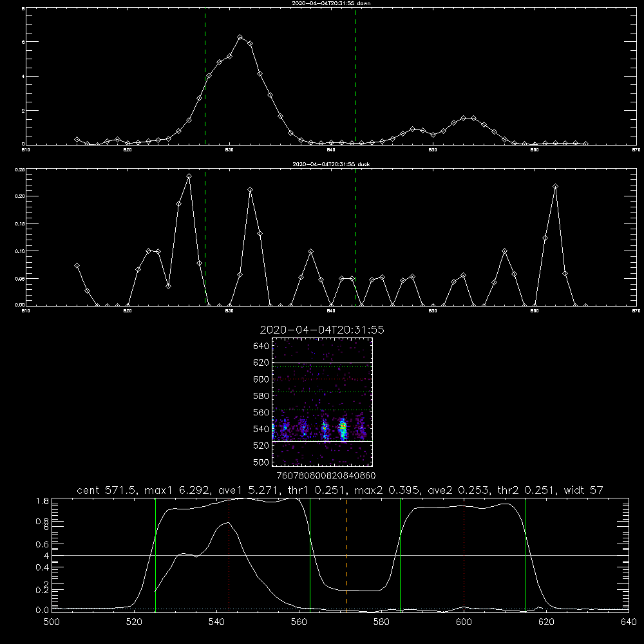Click the second green dashed line in dawn plot
644x644 pixels.
click(355, 77)
